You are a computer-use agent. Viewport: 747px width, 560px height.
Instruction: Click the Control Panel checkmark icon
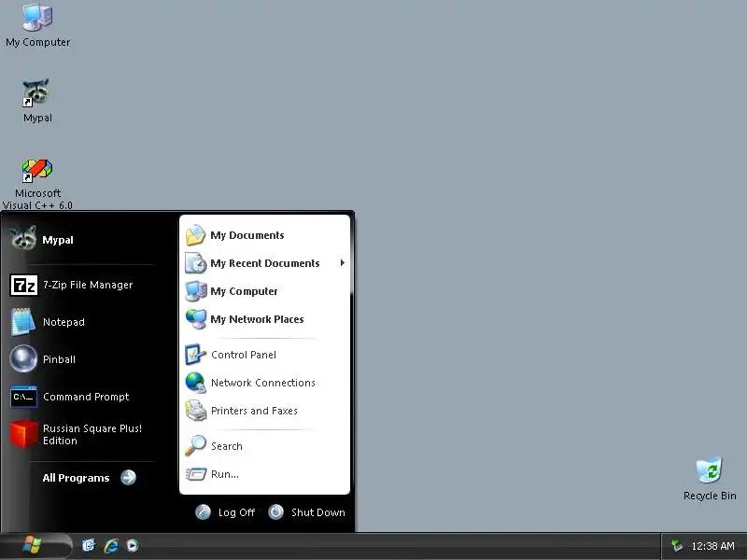click(x=195, y=355)
